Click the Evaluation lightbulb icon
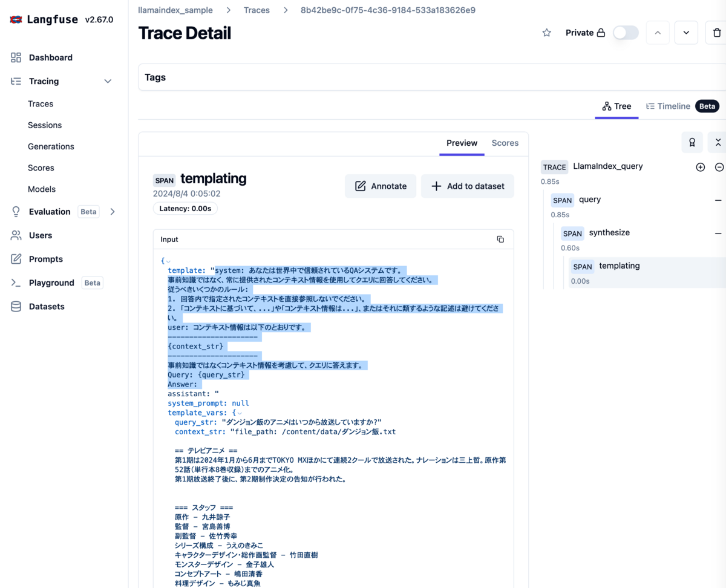 [x=16, y=212]
